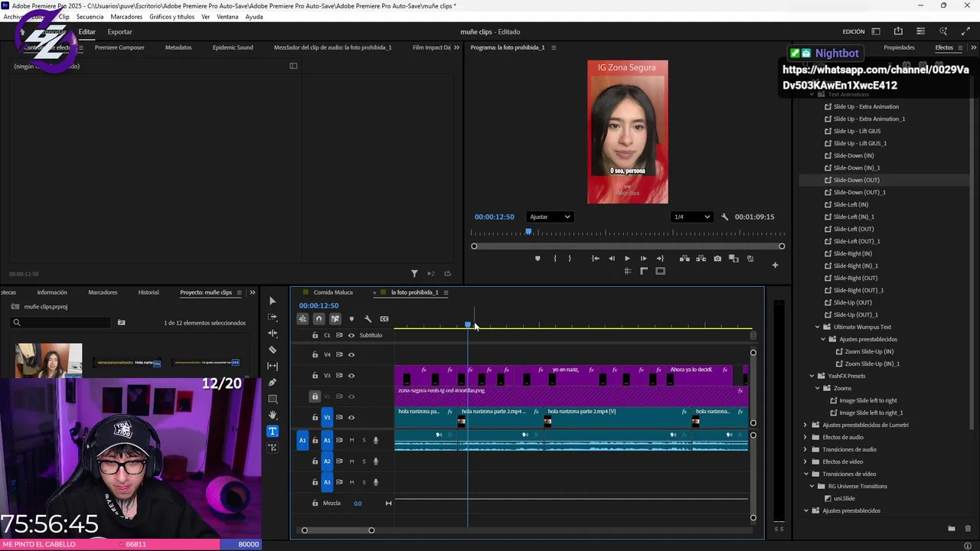
Task: Open the 1/4 playback resolution dropdown
Action: (x=691, y=217)
